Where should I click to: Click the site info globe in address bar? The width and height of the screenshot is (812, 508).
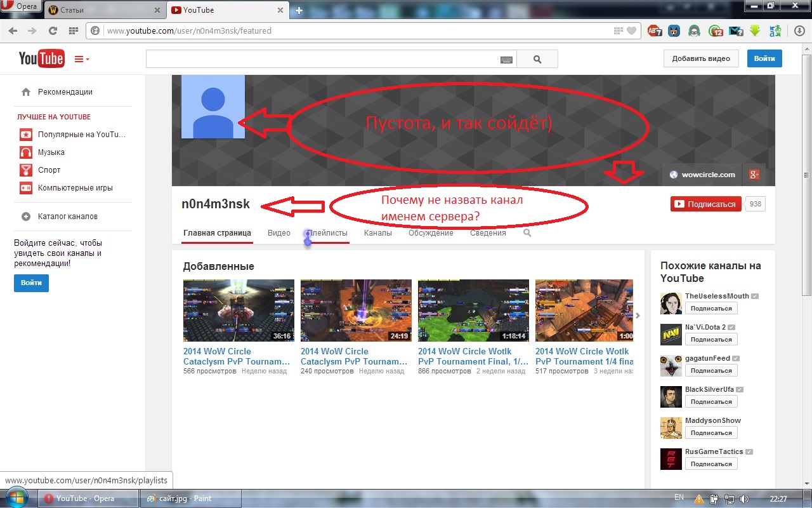click(96, 30)
